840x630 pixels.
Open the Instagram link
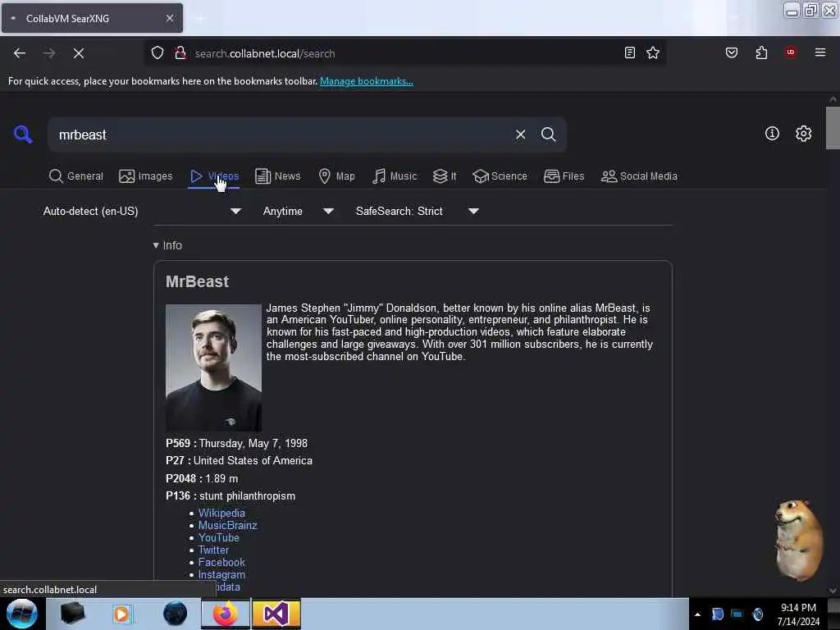click(221, 575)
